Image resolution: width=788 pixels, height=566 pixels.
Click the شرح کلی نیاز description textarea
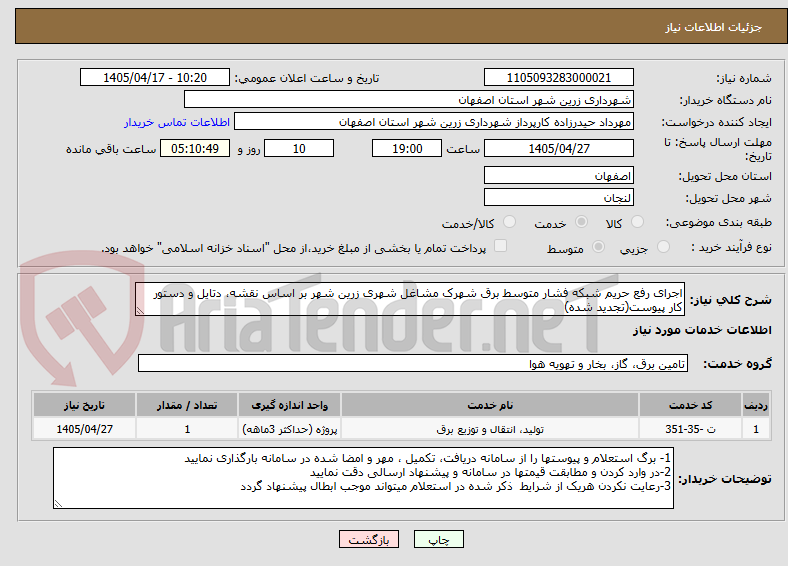pos(410,299)
